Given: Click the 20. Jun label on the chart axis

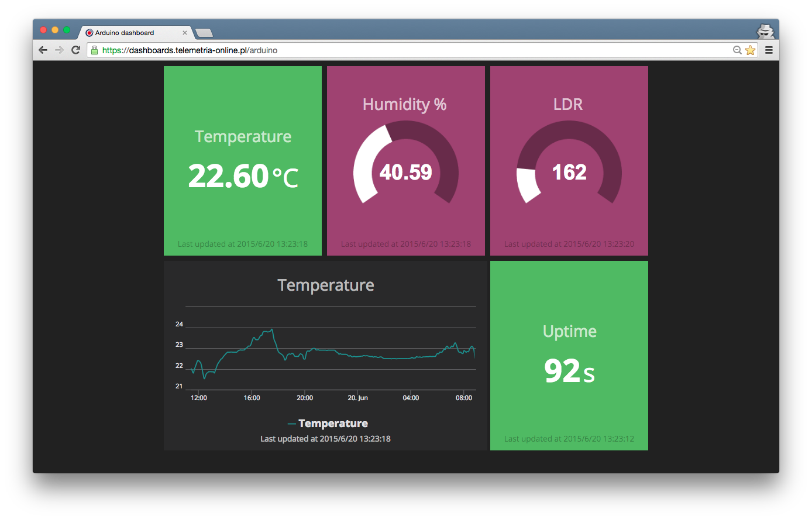Looking at the screenshot, I should (357, 397).
